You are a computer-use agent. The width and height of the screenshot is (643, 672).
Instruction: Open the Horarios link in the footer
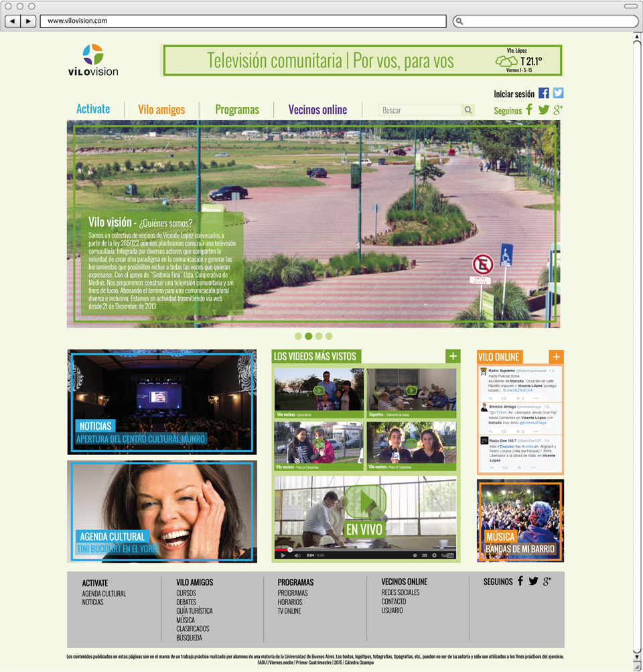(289, 602)
